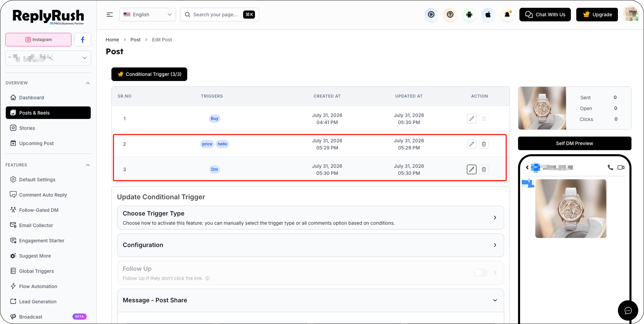Go to Post breadcrumb link

[x=135, y=40]
